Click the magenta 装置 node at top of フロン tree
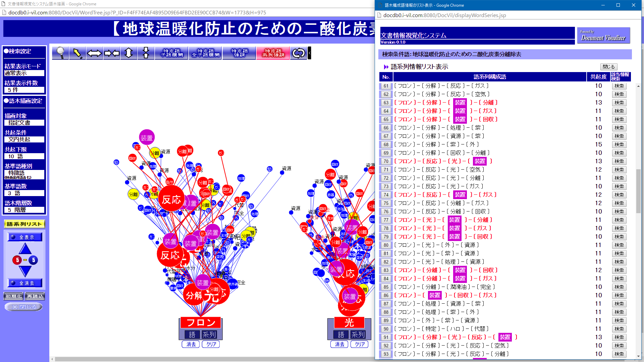Viewport: 644px width, 362px height. pyautogui.click(x=147, y=137)
